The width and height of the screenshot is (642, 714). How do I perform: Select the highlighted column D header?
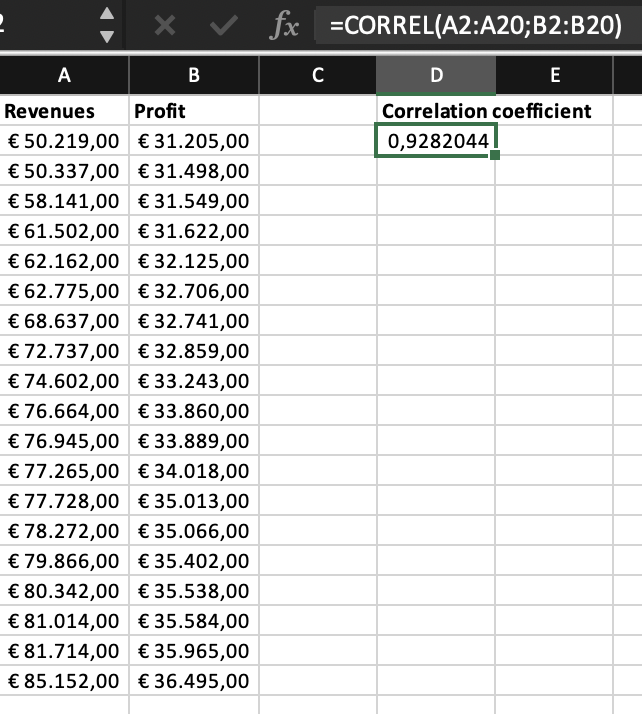[x=436, y=75]
